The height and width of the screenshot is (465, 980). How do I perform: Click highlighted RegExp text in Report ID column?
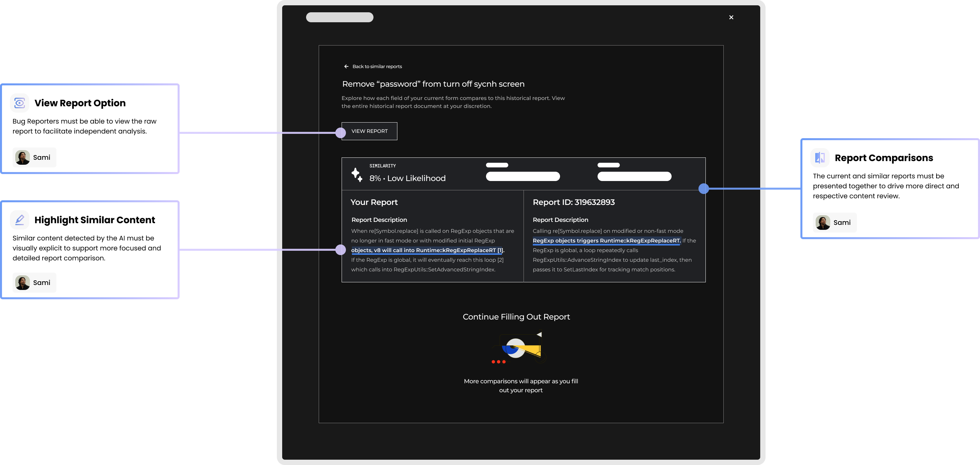606,241
